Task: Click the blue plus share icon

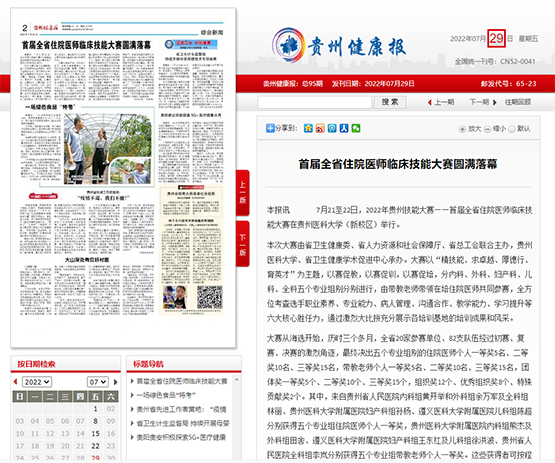Action: pyautogui.click(x=270, y=128)
